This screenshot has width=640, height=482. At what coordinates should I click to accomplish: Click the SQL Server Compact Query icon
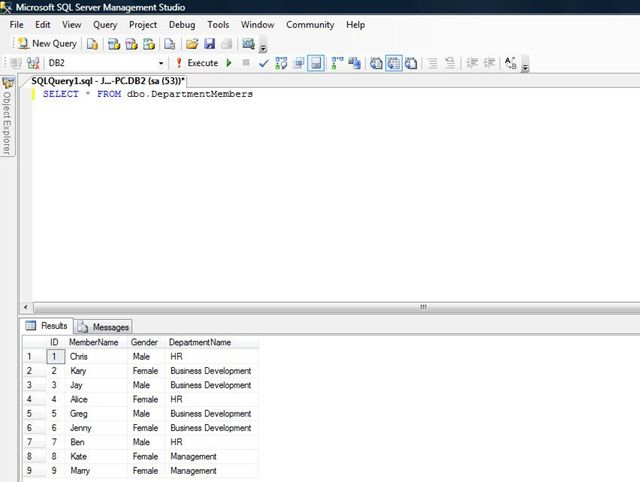coord(169,44)
